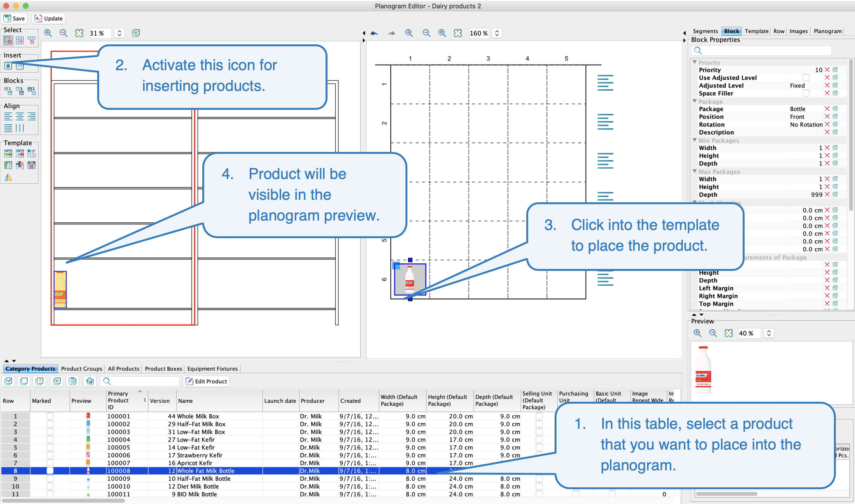The image size is (855, 504).
Task: Click the first Blocks icon with red X
Action: 8,91
